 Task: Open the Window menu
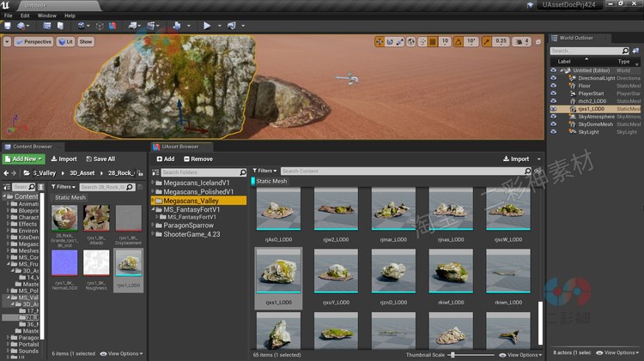point(47,15)
